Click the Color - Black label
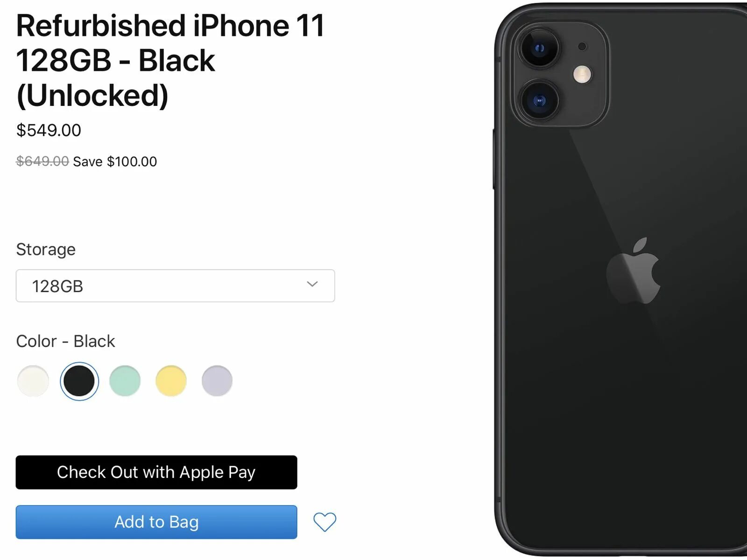The height and width of the screenshot is (560, 747). coord(65,341)
